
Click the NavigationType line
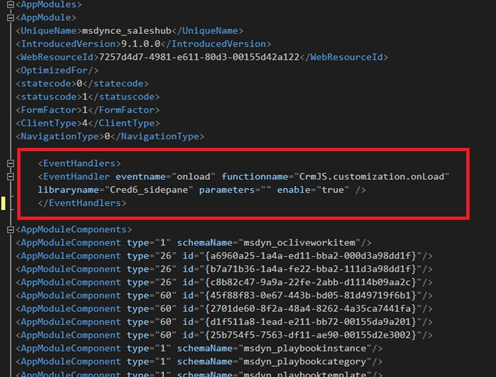(x=110, y=137)
